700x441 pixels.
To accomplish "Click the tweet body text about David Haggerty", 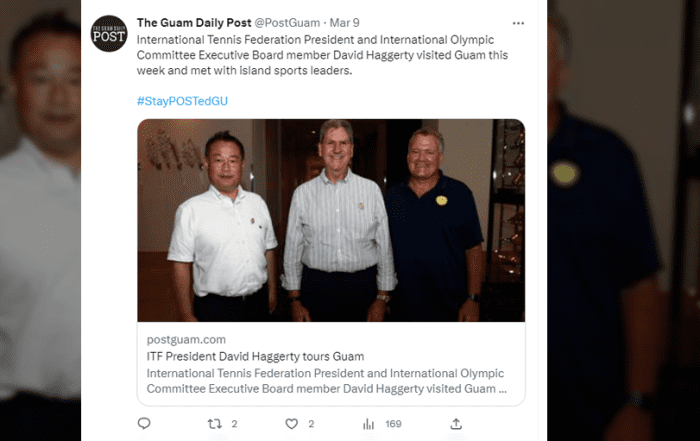I will coord(322,55).
